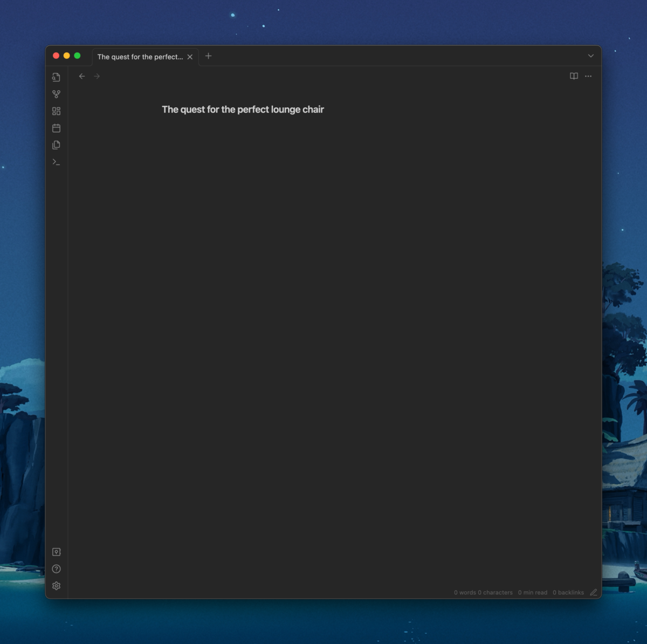
Task: Open Settings with the gear icon
Action: [x=56, y=586]
